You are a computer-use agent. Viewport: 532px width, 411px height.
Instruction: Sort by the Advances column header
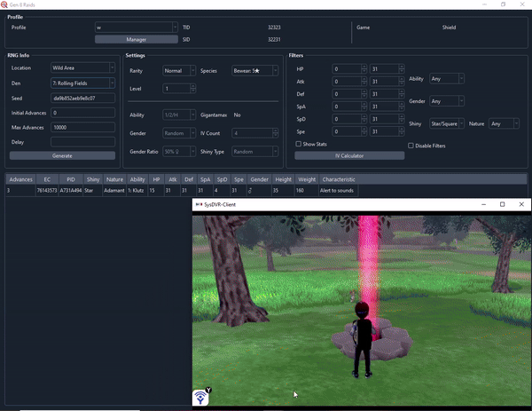[20, 179]
